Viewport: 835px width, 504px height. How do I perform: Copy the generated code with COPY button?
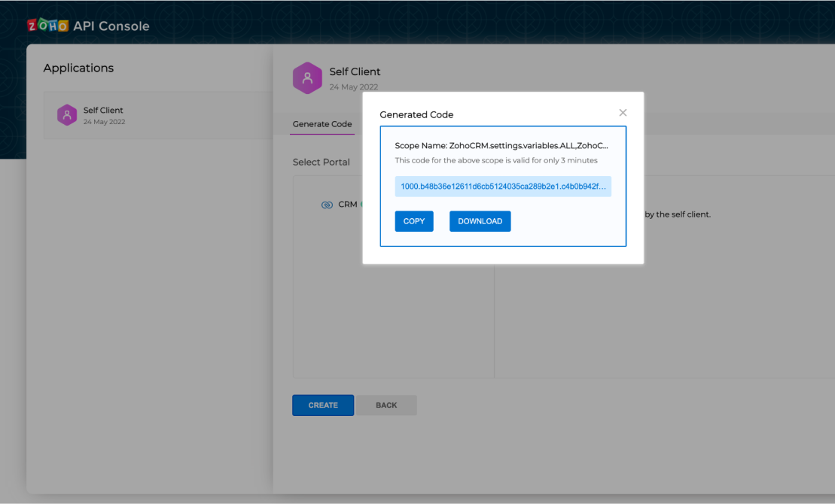tap(414, 221)
